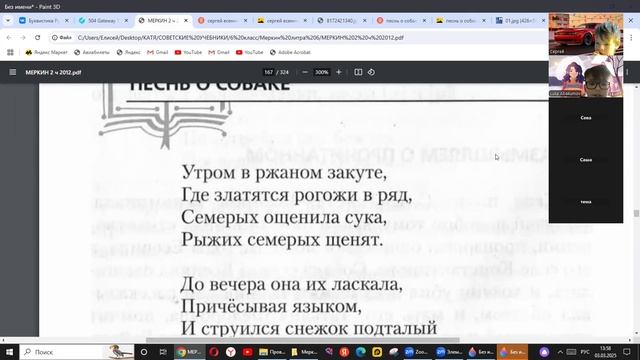Viewport: 640px width, 360px height.
Task: Switch keyboard language РУС indicator
Action: point(585,352)
